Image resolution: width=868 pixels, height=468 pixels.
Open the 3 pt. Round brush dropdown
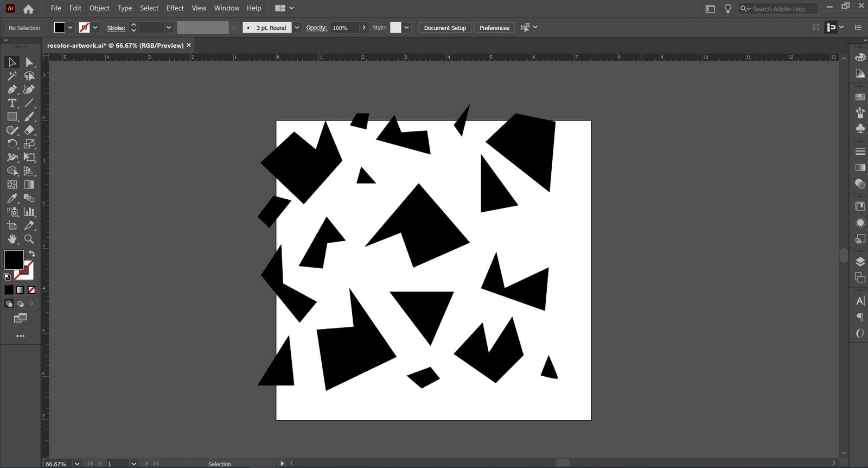(x=297, y=28)
